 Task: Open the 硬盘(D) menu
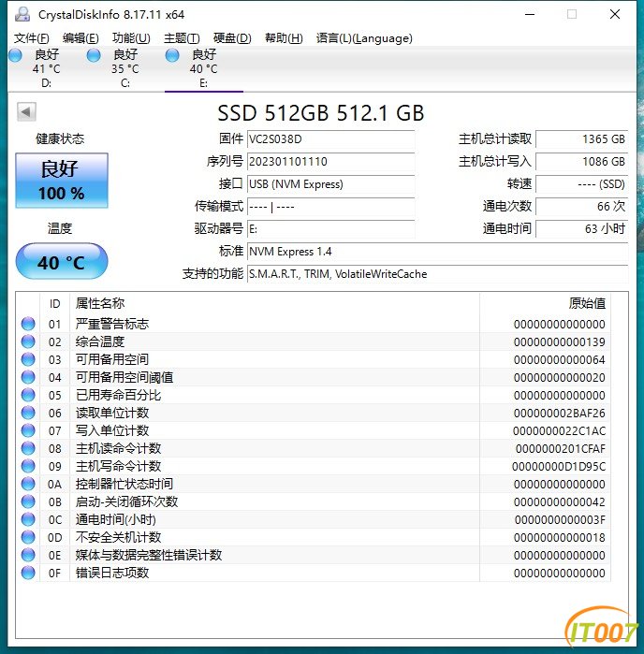[x=232, y=38]
